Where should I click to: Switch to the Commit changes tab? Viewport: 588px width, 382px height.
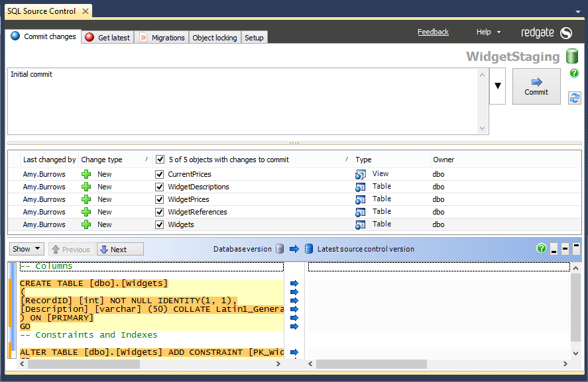[x=44, y=36]
